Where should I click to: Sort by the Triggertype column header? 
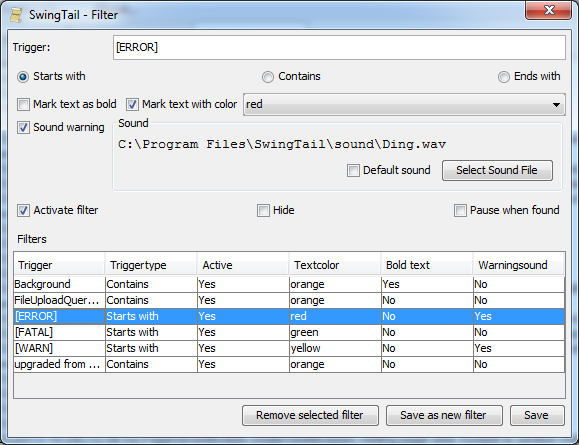151,265
